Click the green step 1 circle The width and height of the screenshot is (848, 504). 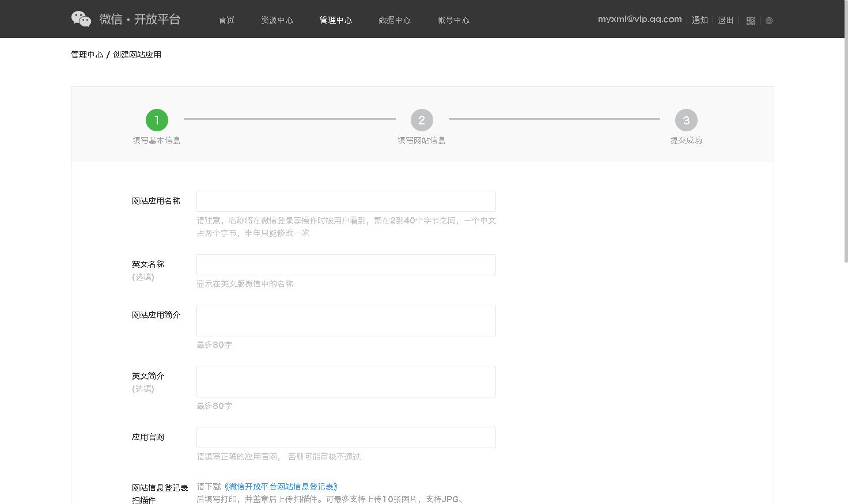tap(157, 120)
